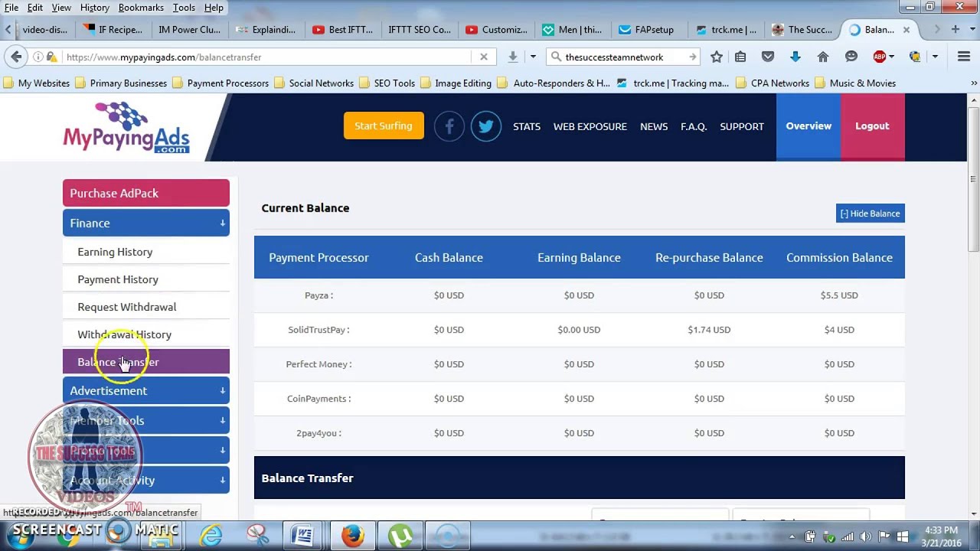Expand the Account Activity sidebar section

point(145,480)
